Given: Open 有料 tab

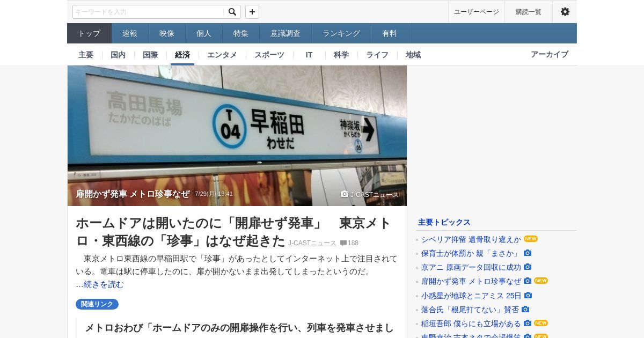Looking at the screenshot, I should (x=390, y=33).
